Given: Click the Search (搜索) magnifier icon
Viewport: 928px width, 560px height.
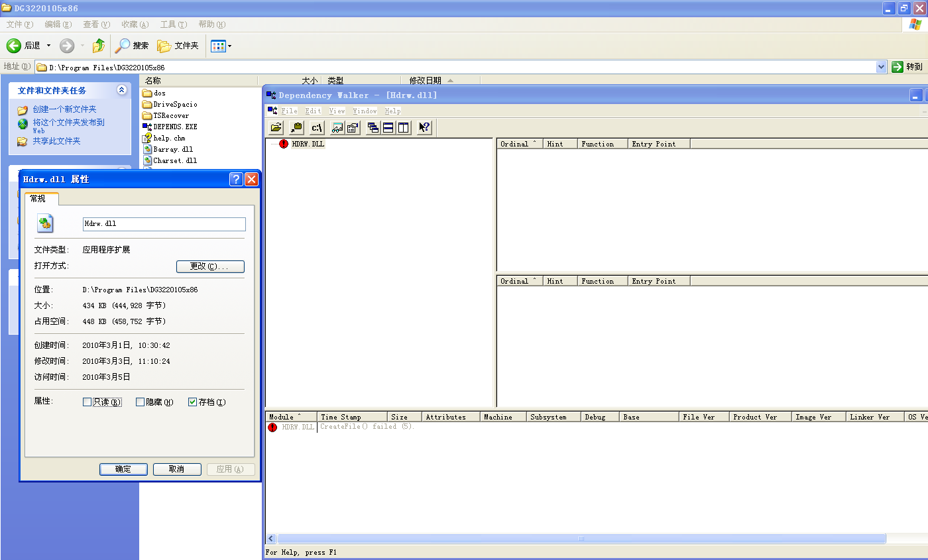Looking at the screenshot, I should (123, 45).
